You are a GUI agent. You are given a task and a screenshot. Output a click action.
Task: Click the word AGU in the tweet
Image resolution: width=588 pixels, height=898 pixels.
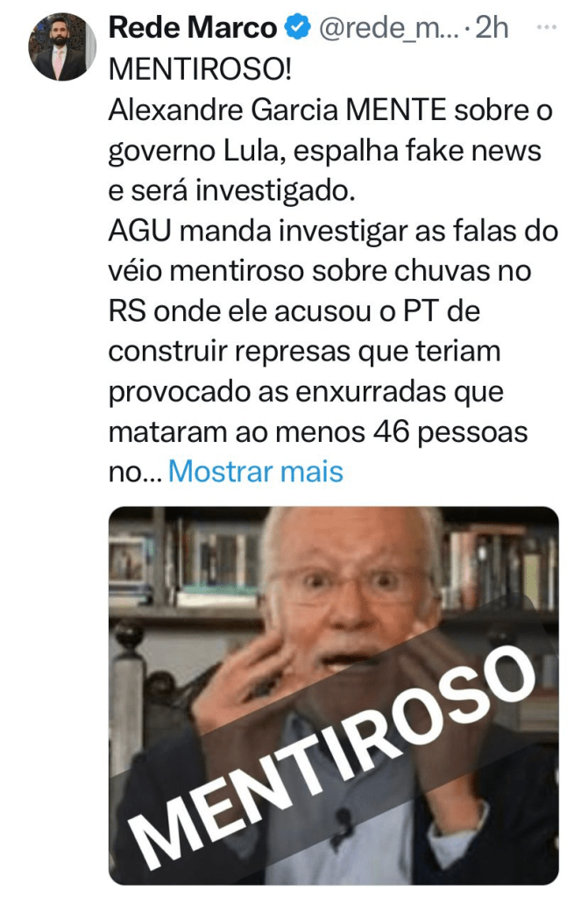coord(140,231)
